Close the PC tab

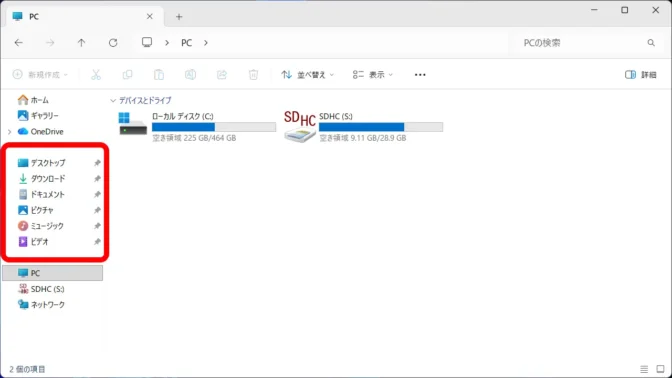[x=150, y=16]
